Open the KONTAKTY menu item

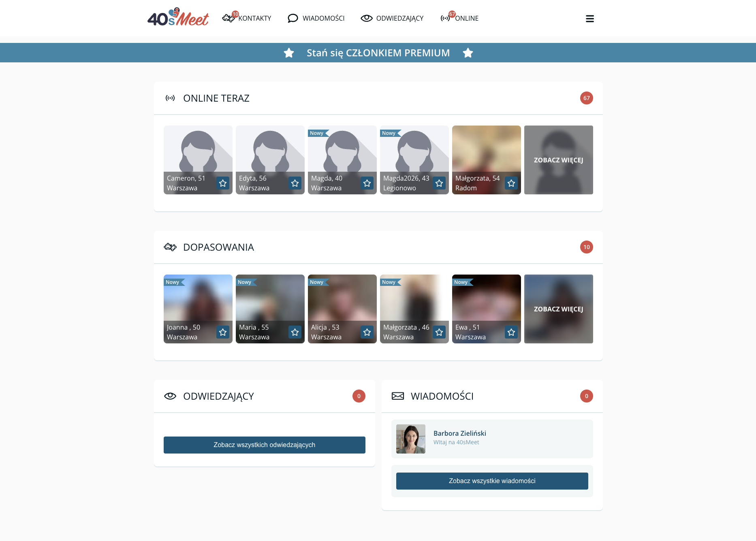247,18
